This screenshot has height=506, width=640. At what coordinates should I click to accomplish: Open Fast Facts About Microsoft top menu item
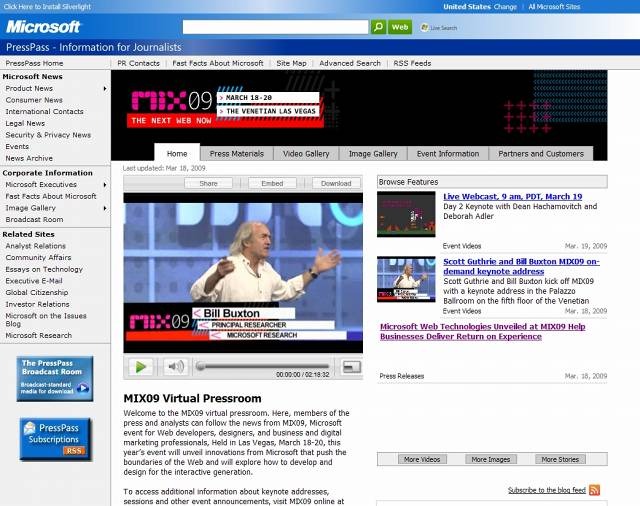pyautogui.click(x=218, y=63)
